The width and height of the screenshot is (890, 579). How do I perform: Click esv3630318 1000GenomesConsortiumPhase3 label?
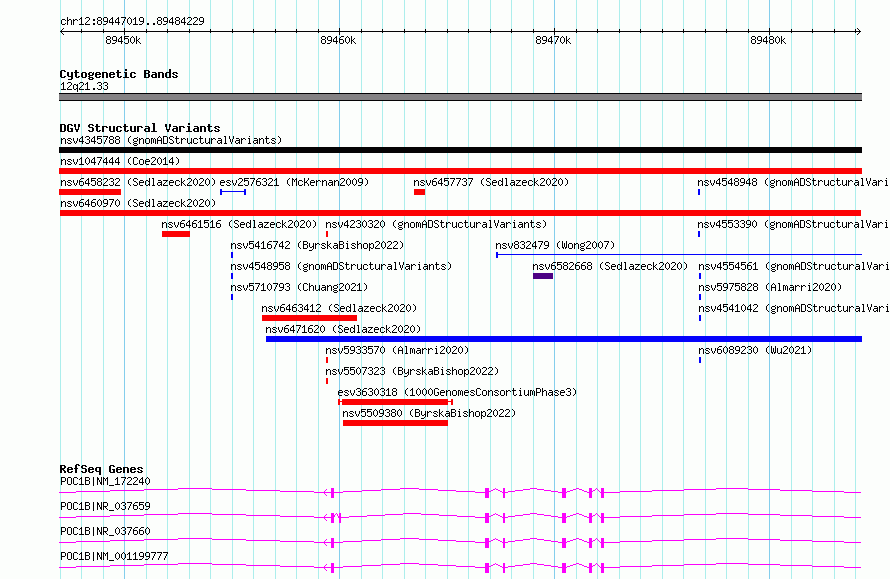pos(457,392)
